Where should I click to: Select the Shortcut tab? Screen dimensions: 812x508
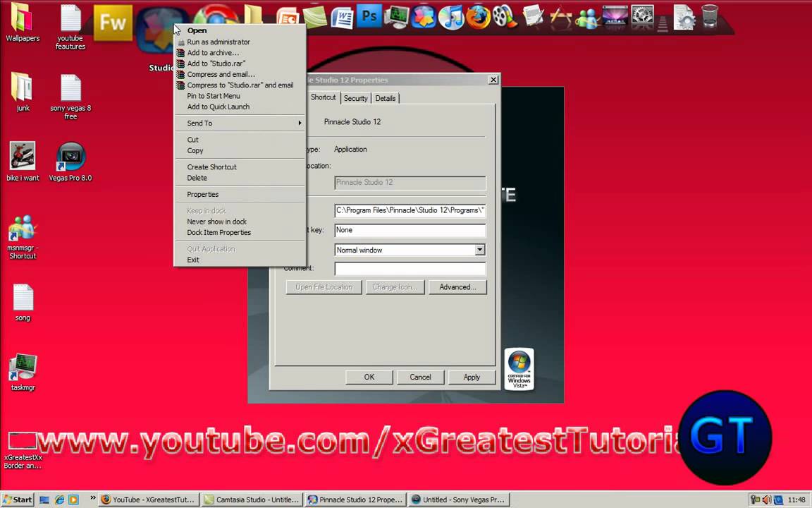tap(323, 97)
